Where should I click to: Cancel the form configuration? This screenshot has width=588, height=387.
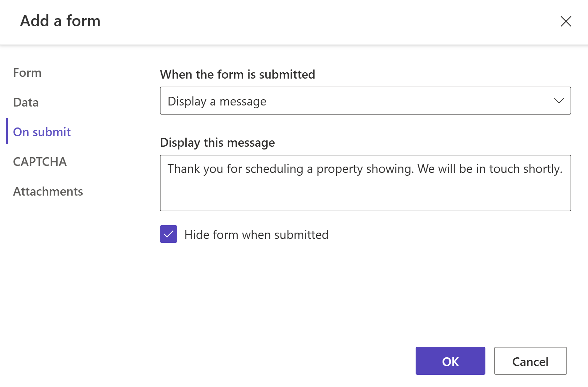[530, 361]
